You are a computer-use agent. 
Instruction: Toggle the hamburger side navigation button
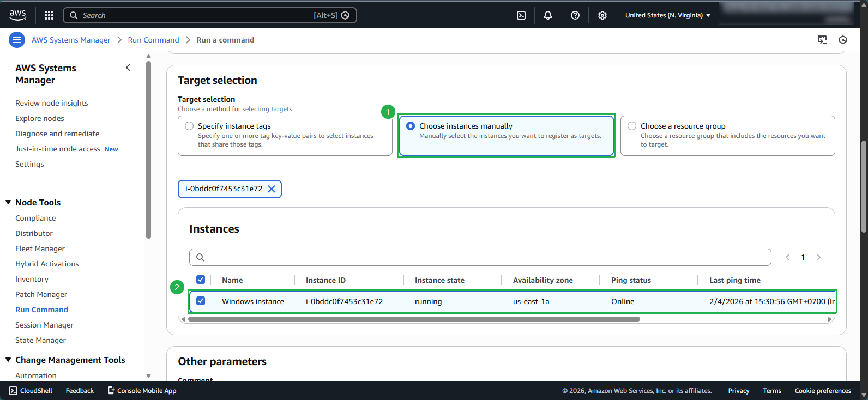point(17,40)
